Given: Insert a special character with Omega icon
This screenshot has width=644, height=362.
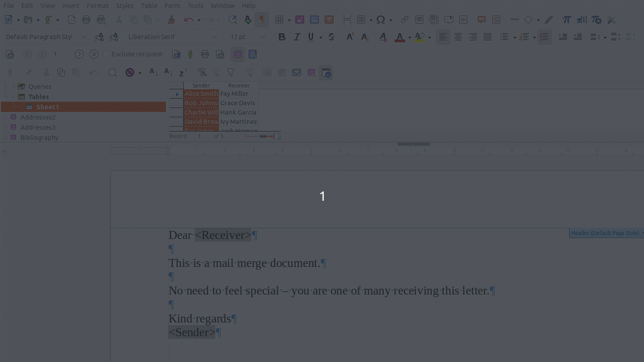Looking at the screenshot, I should (x=380, y=20).
